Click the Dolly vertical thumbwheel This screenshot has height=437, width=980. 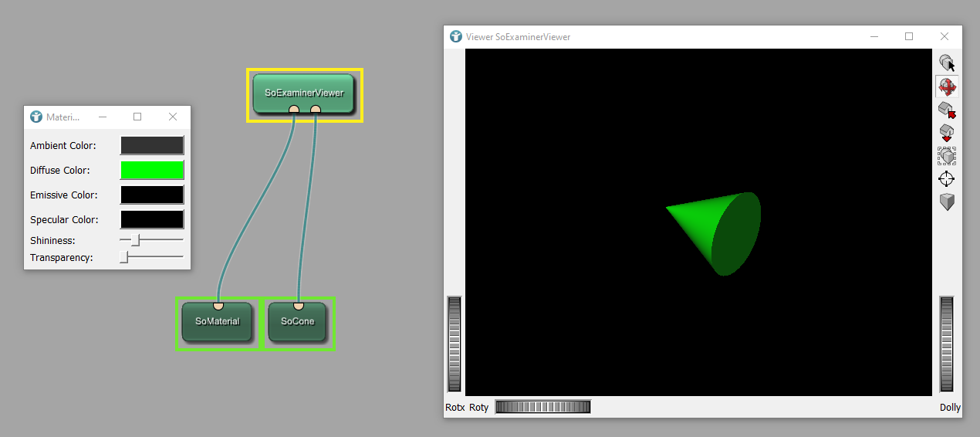pos(947,344)
